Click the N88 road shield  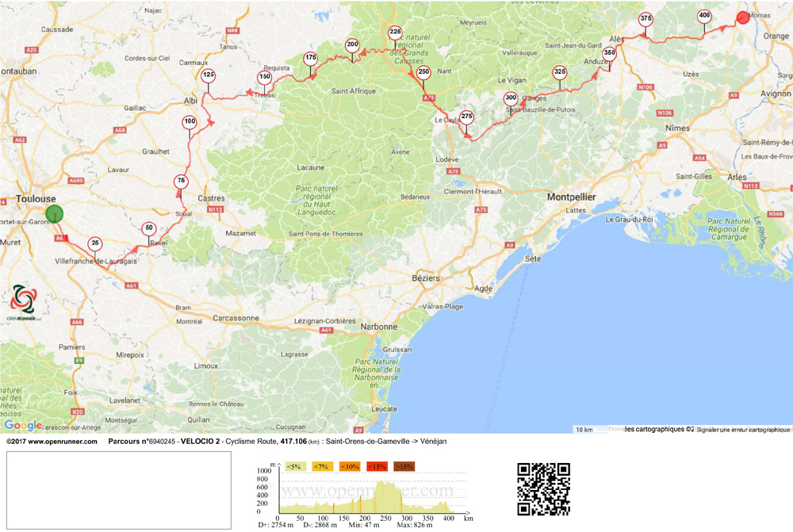(232, 31)
